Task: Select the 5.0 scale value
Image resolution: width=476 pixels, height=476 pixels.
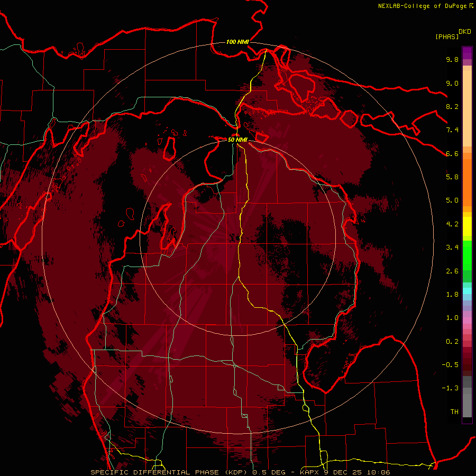Action: 452,200
